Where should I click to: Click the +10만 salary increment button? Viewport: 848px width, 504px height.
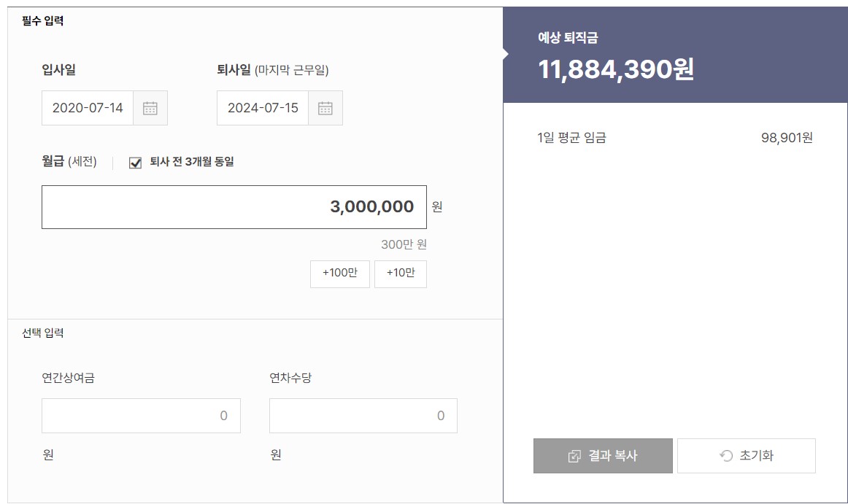pyautogui.click(x=400, y=274)
